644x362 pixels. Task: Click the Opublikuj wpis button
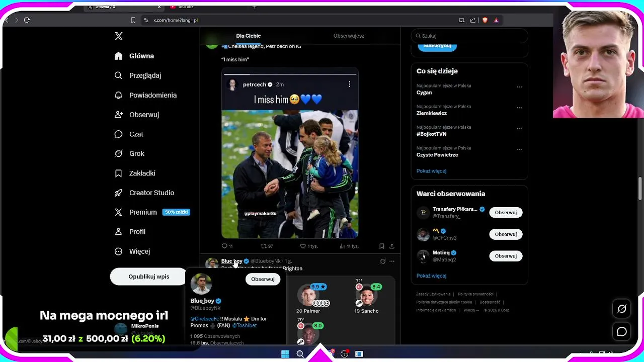[x=148, y=277]
